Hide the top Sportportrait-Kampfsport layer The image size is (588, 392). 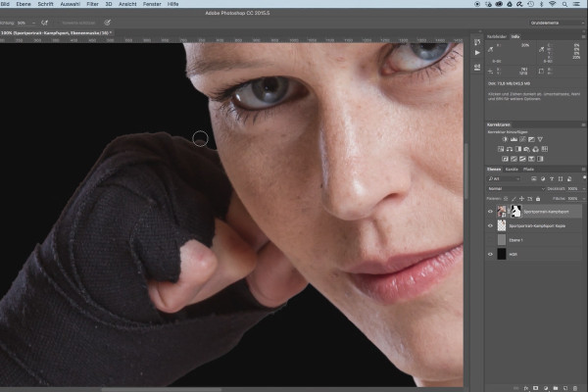(490, 212)
